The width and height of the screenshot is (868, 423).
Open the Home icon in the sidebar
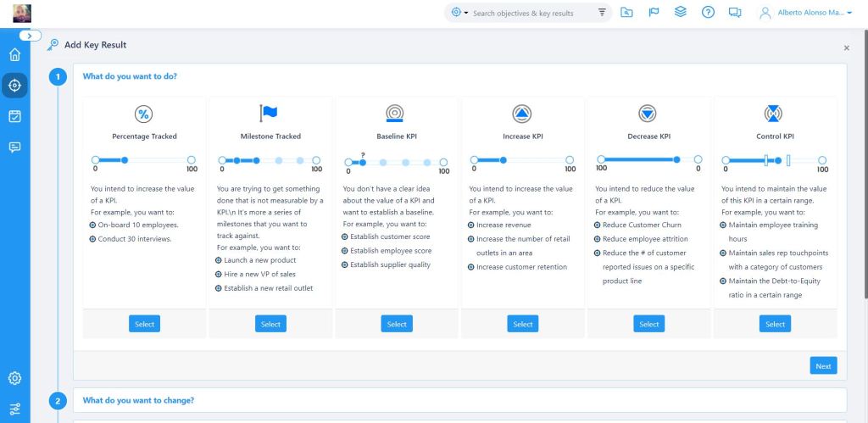click(x=14, y=56)
